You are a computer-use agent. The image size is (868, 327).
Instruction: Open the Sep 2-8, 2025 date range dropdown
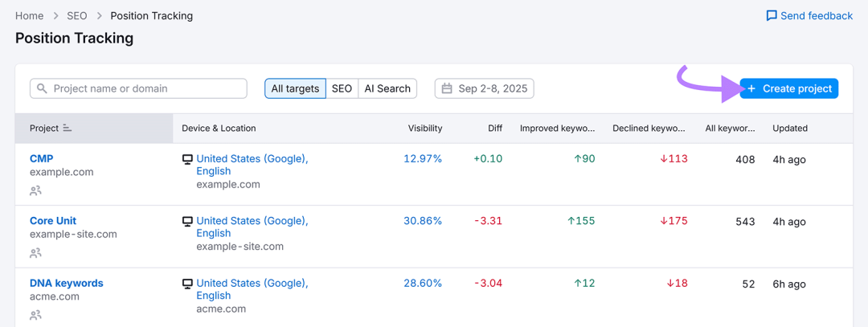(485, 88)
